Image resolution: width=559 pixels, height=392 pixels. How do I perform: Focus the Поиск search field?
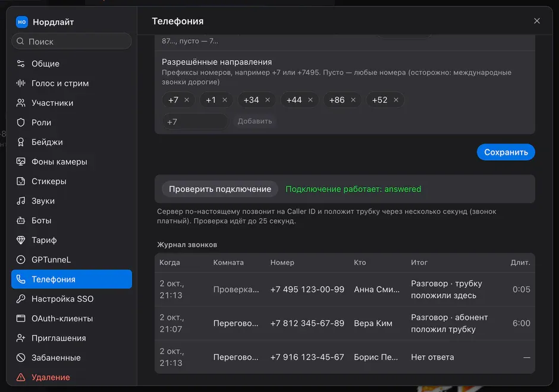[71, 42]
